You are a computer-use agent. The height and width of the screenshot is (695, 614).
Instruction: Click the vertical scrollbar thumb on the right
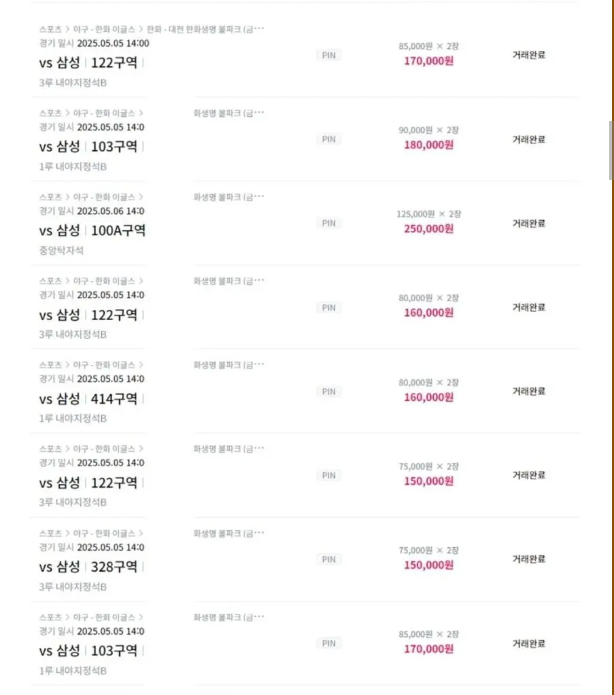pos(611,150)
